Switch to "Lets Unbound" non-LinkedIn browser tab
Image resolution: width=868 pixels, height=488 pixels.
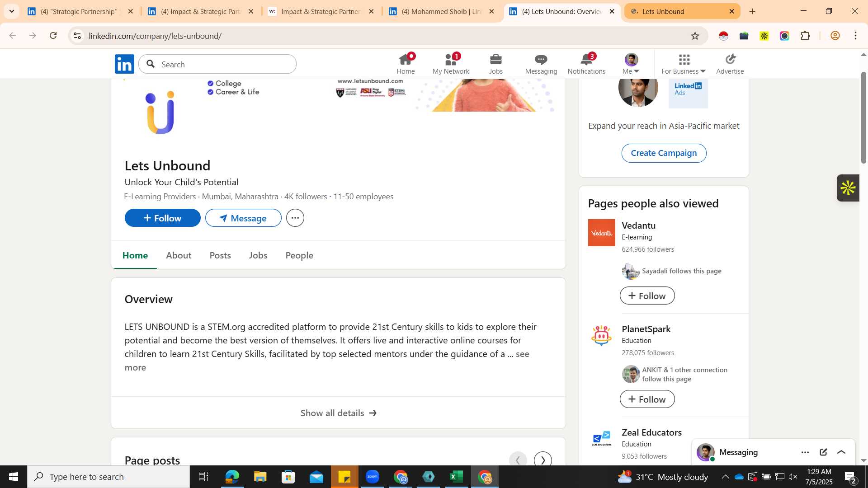[x=682, y=11]
